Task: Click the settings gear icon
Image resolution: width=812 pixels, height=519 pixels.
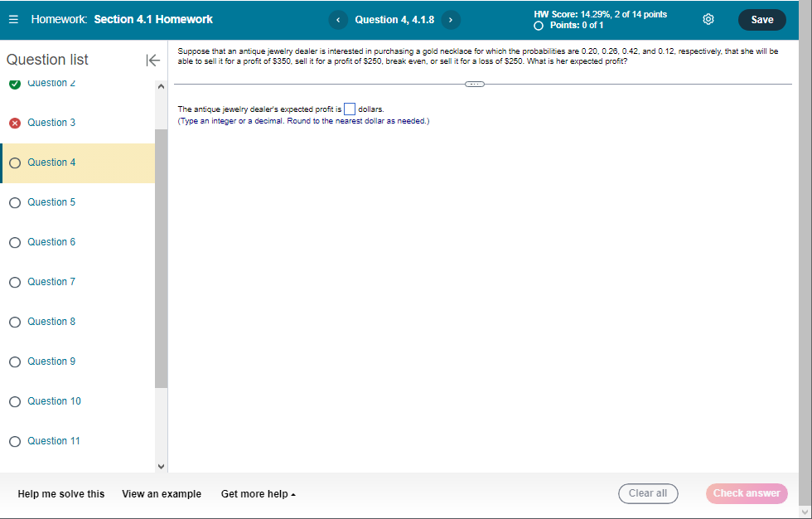Action: click(x=708, y=18)
